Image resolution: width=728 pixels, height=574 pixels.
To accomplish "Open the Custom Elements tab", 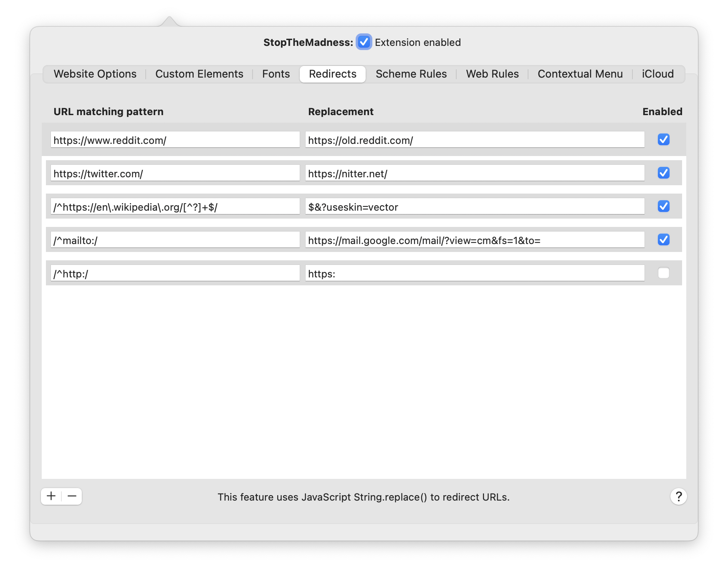I will [x=199, y=74].
